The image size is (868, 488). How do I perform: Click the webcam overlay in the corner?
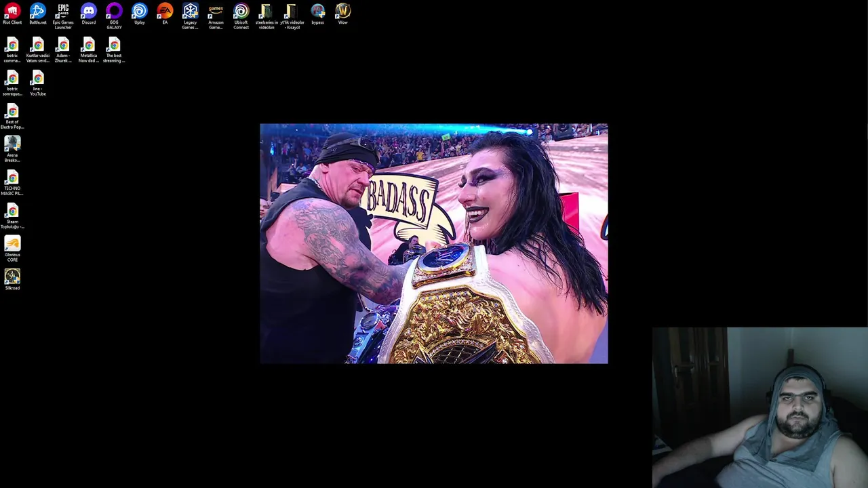click(759, 407)
